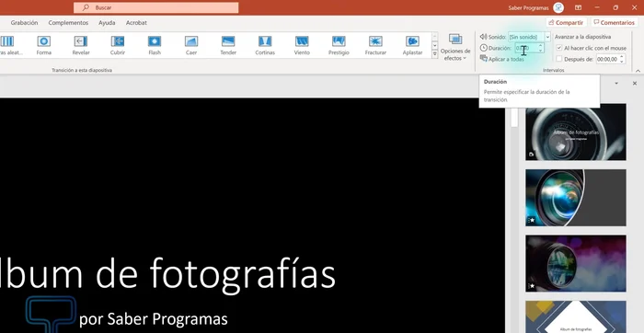Click inside the Buscar search box
This screenshot has height=333, width=644.
pos(156,7)
